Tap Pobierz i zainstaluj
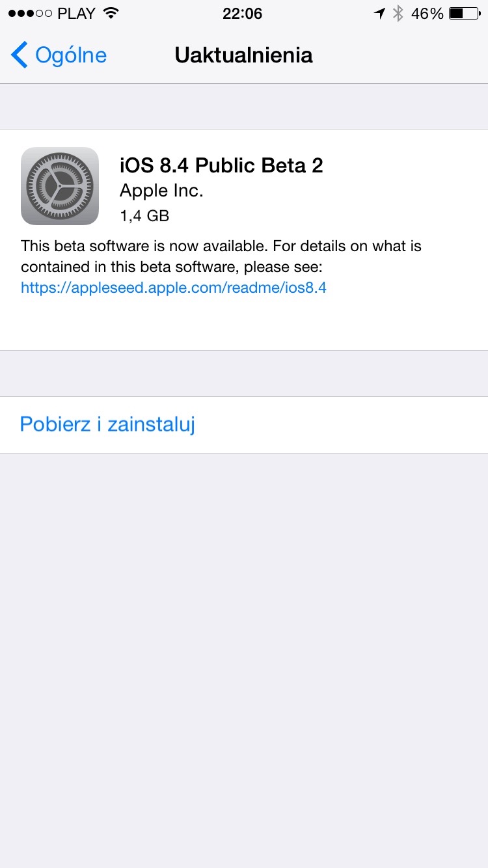The height and width of the screenshot is (868, 488). click(107, 424)
